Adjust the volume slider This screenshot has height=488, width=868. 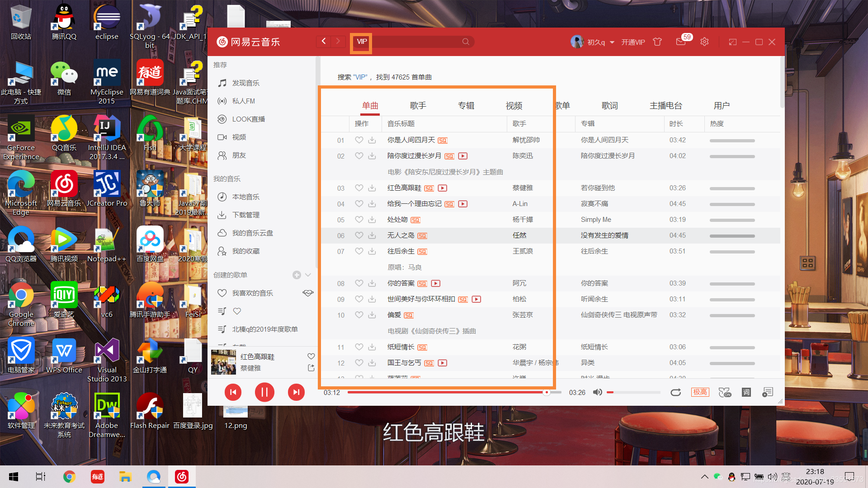tap(633, 392)
